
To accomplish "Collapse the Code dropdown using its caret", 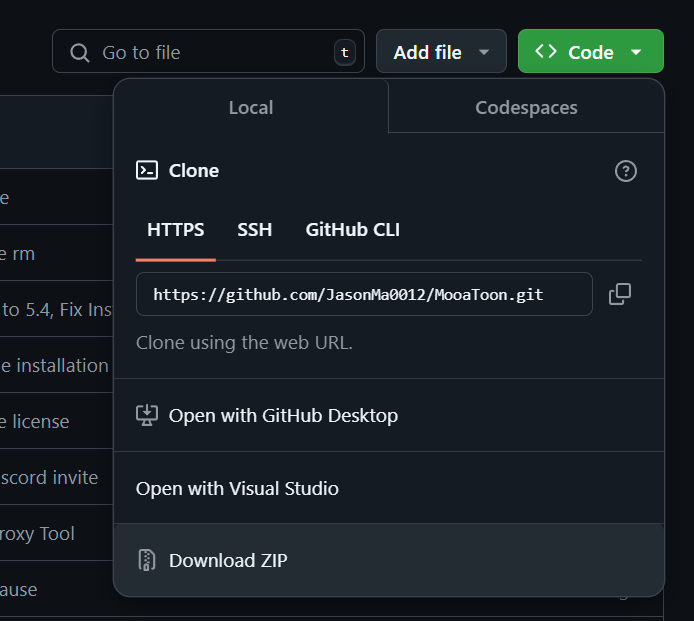I will 636,52.
